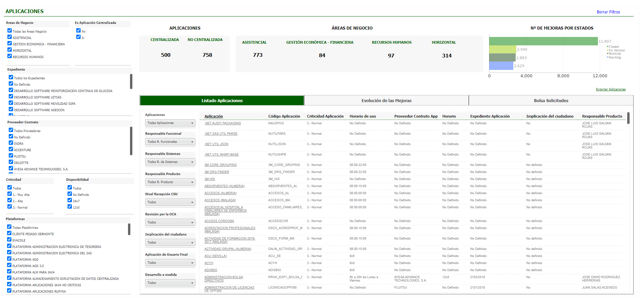Open the Aplicación de Usuario Final dropdown
This screenshot has width=644, height=298.
[x=170, y=263]
